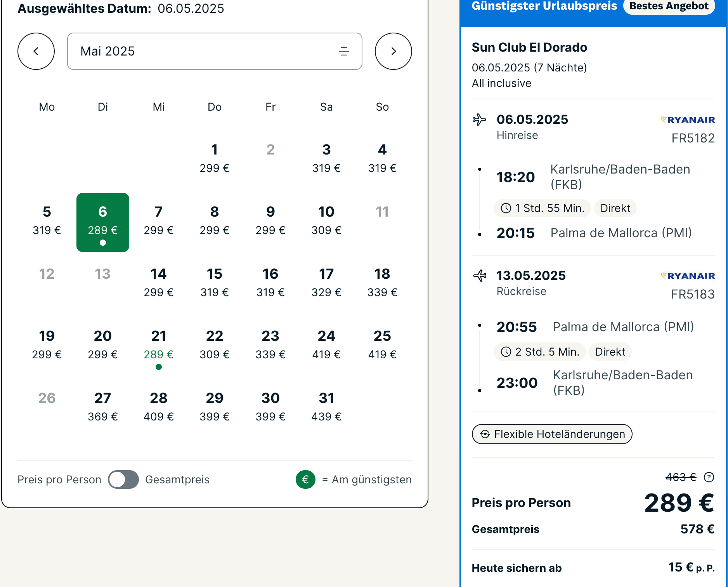Select May 22 priced at 309 €
Viewport: 728px width, 587px height.
point(215,345)
